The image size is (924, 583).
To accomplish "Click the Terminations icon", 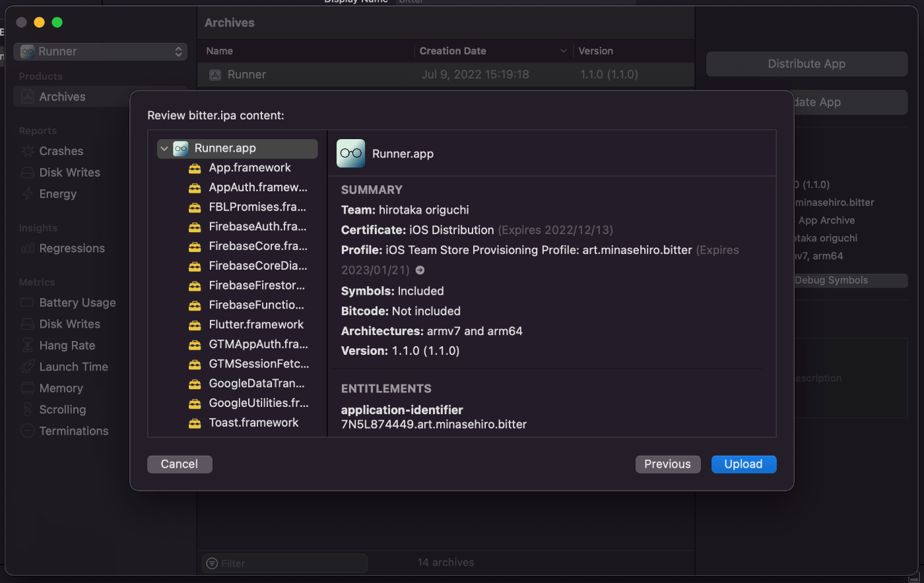I will tap(28, 431).
